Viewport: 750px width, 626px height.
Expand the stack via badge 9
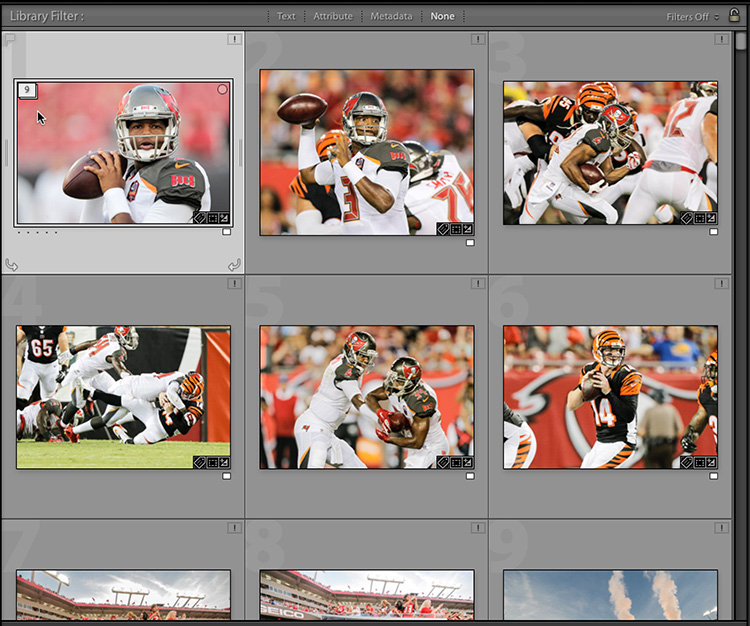click(27, 90)
